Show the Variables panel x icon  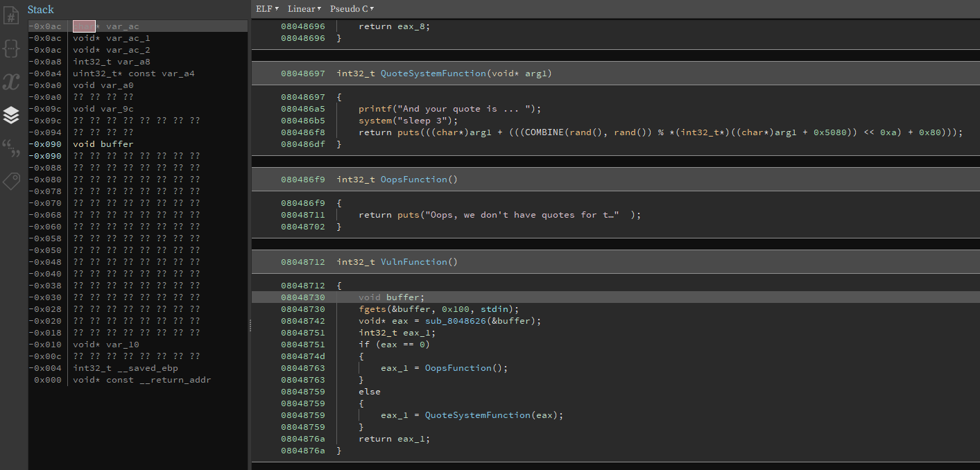[x=11, y=82]
